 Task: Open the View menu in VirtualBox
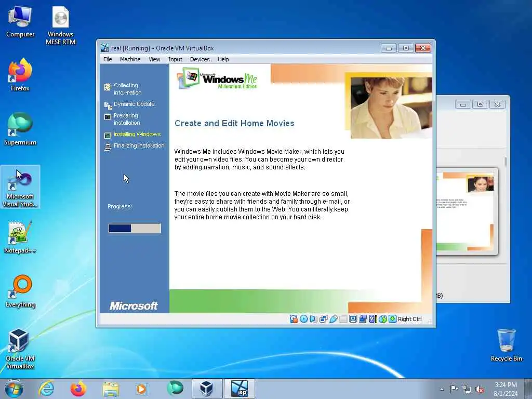coord(154,59)
